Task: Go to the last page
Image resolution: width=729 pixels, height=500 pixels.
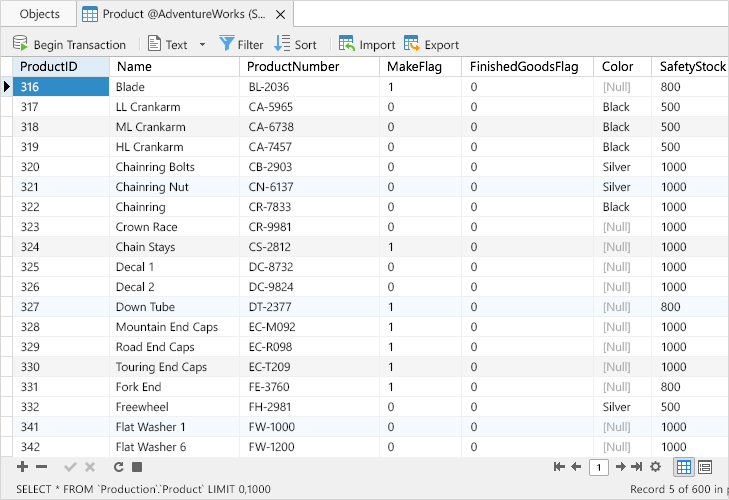Action: (637, 467)
